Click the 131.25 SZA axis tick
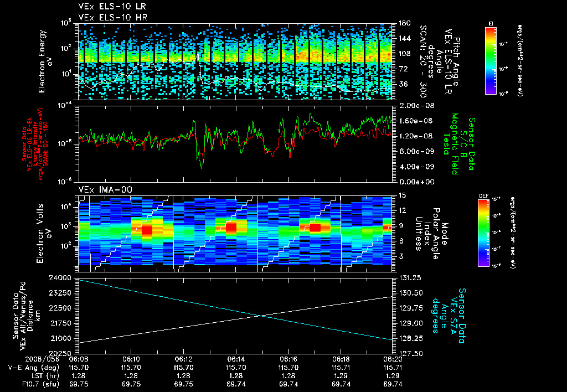This screenshot has height=392, width=567. (410, 278)
